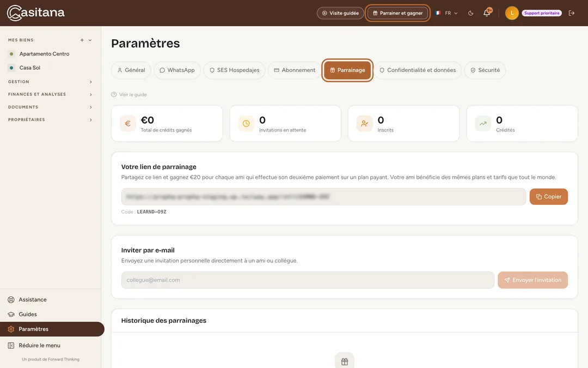Open Assistance in the sidebar
Image resolution: width=588 pixels, height=368 pixels.
pyautogui.click(x=33, y=300)
